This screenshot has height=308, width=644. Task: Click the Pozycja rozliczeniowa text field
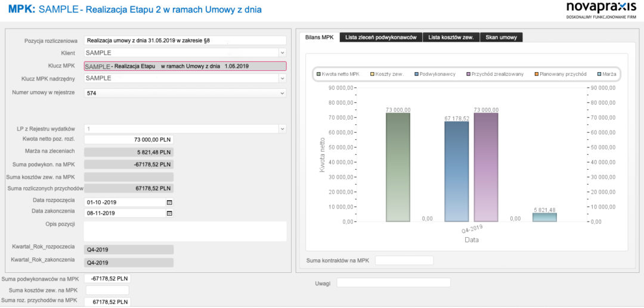click(x=185, y=41)
